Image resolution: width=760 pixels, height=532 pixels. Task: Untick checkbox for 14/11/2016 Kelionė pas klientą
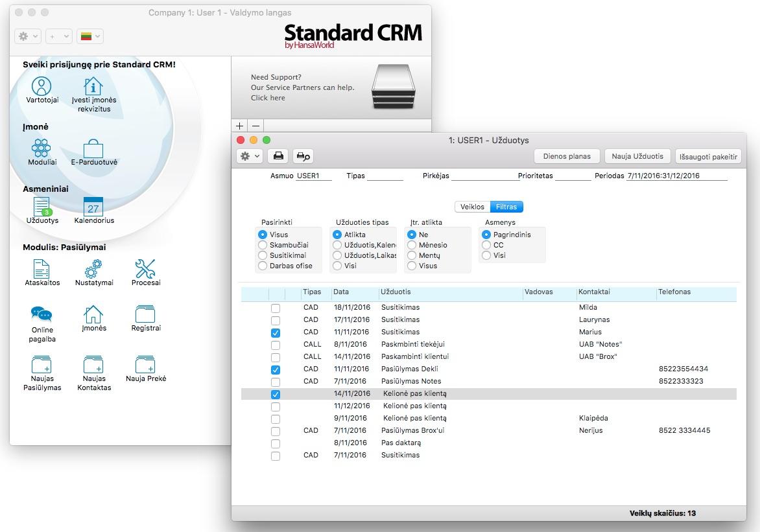coord(276,394)
